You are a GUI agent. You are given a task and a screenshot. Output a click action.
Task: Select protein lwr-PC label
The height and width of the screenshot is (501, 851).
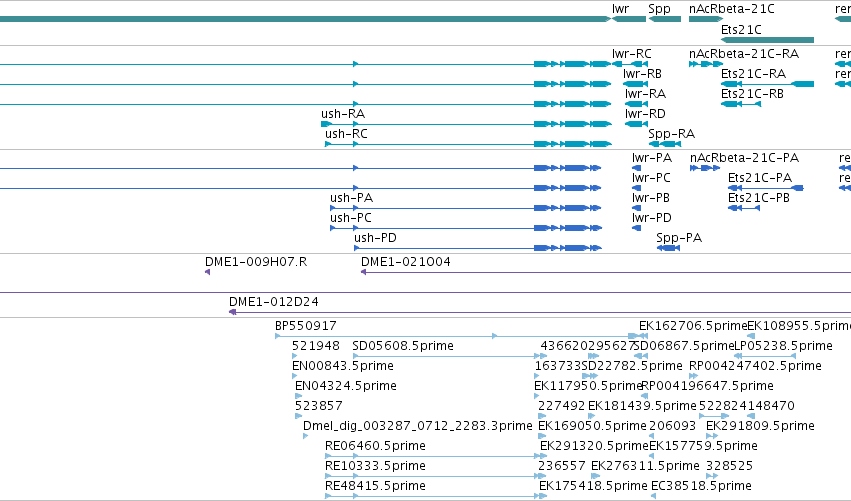(651, 178)
